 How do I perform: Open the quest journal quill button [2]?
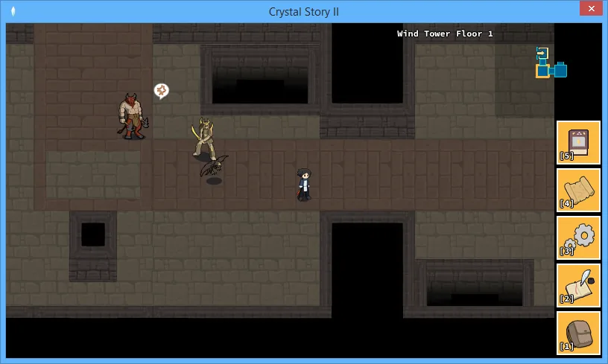coord(578,286)
